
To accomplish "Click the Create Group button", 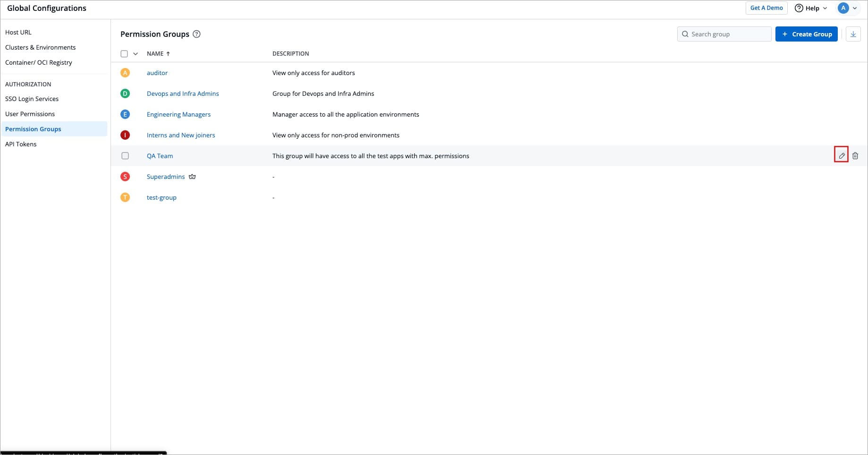I will (x=806, y=34).
